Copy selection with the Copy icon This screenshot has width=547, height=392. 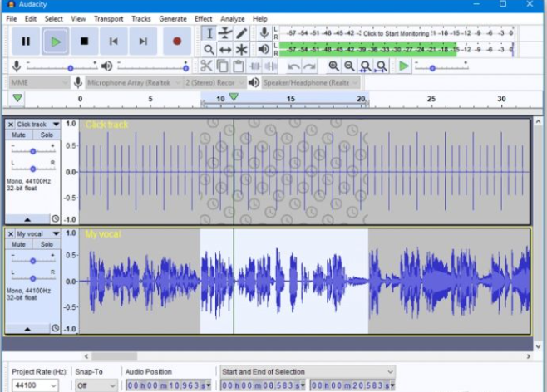click(222, 66)
